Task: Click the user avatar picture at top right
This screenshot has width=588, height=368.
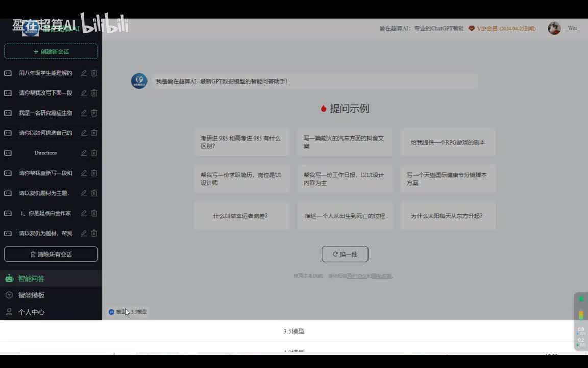Action: 554,29
